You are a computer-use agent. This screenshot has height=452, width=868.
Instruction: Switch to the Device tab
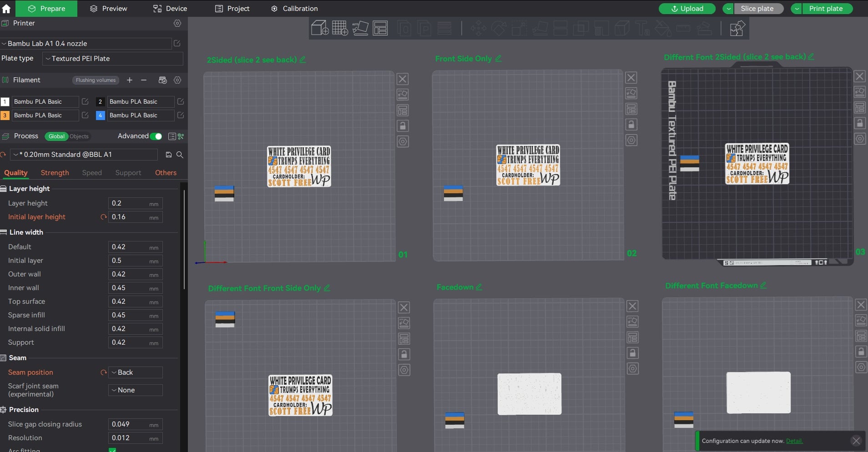(170, 9)
